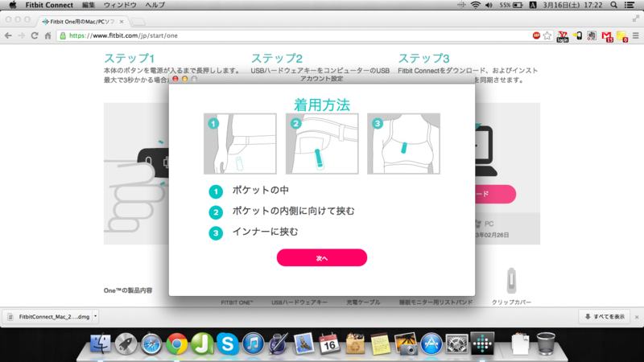Open App Store in the Dock
This screenshot has height=362, width=644.
pyautogui.click(x=431, y=343)
